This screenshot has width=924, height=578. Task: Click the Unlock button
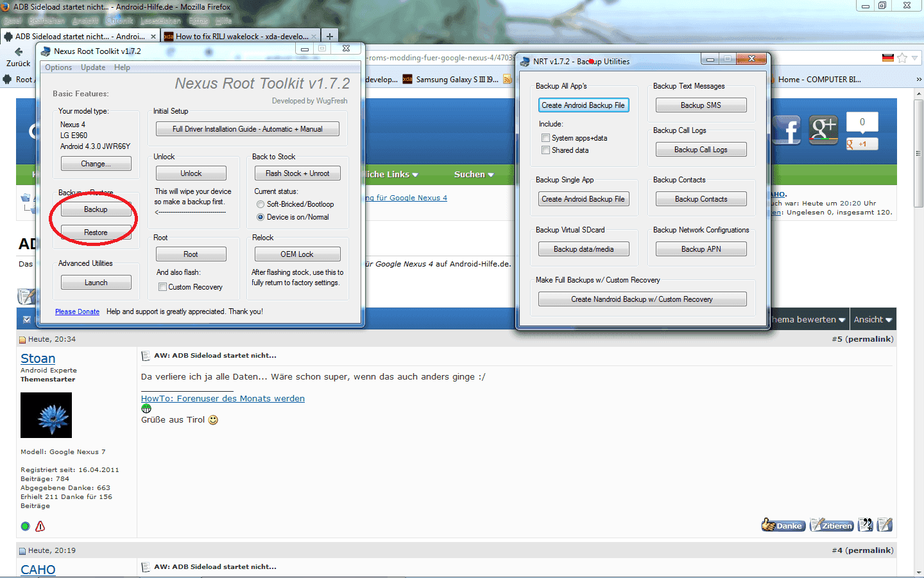point(191,173)
